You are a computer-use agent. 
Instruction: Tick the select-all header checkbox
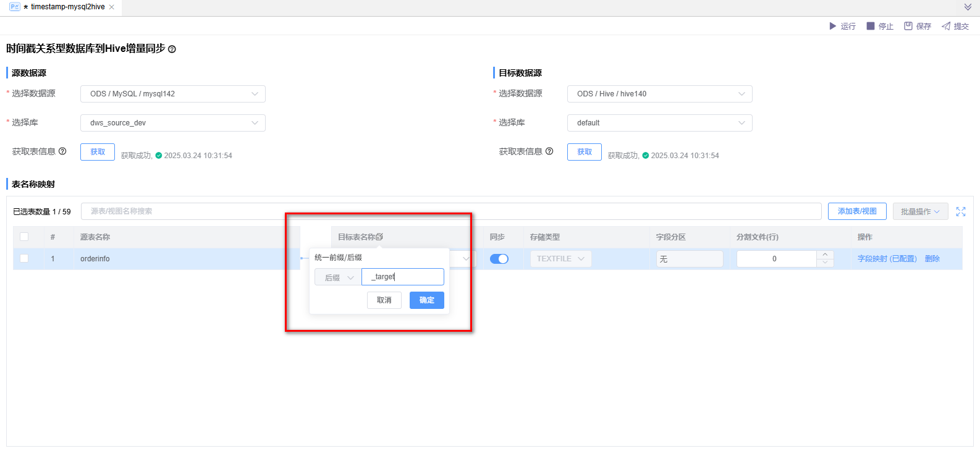(x=24, y=237)
